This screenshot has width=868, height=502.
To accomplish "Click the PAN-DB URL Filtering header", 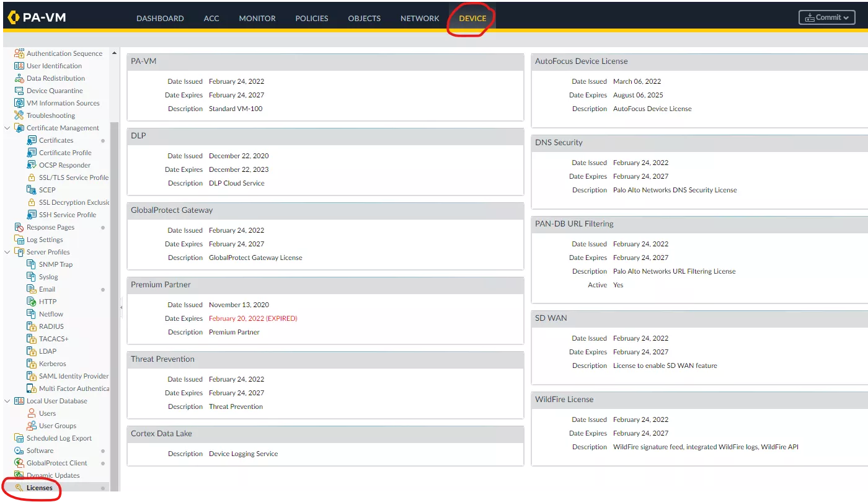I will coord(699,224).
